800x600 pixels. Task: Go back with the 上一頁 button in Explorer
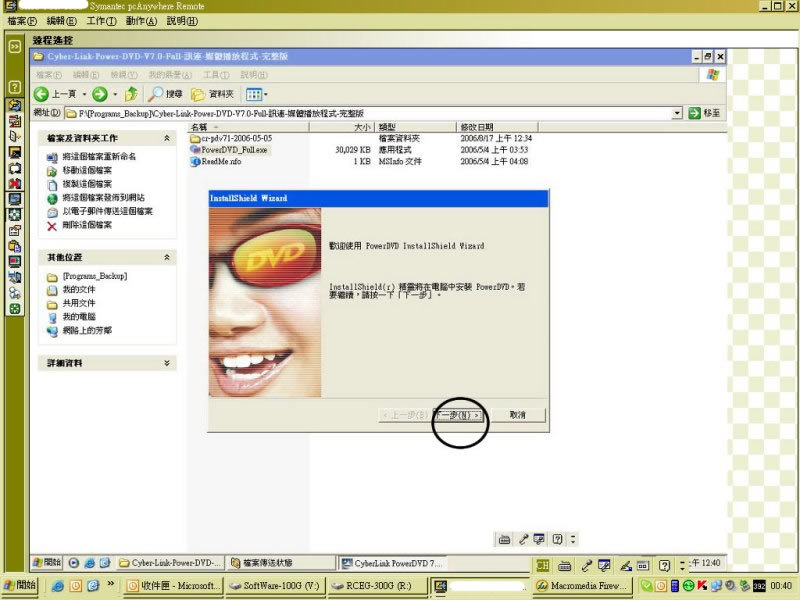point(55,94)
